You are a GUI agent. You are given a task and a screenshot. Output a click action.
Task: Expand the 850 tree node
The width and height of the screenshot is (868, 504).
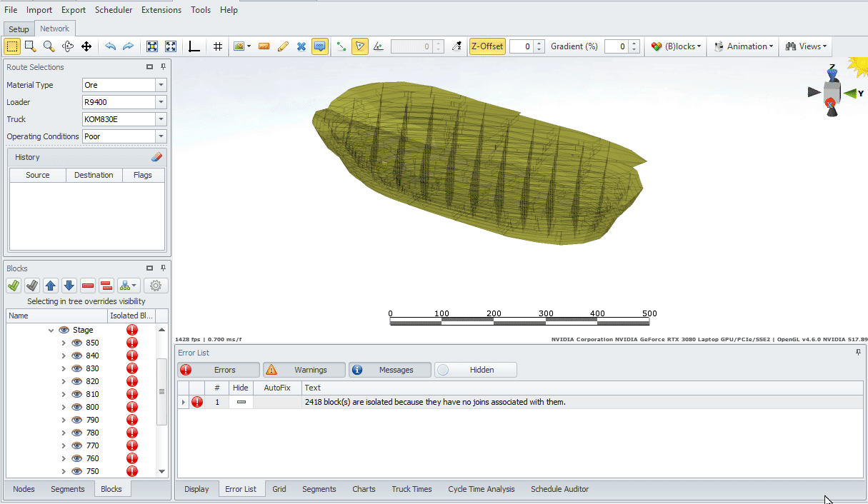(64, 343)
